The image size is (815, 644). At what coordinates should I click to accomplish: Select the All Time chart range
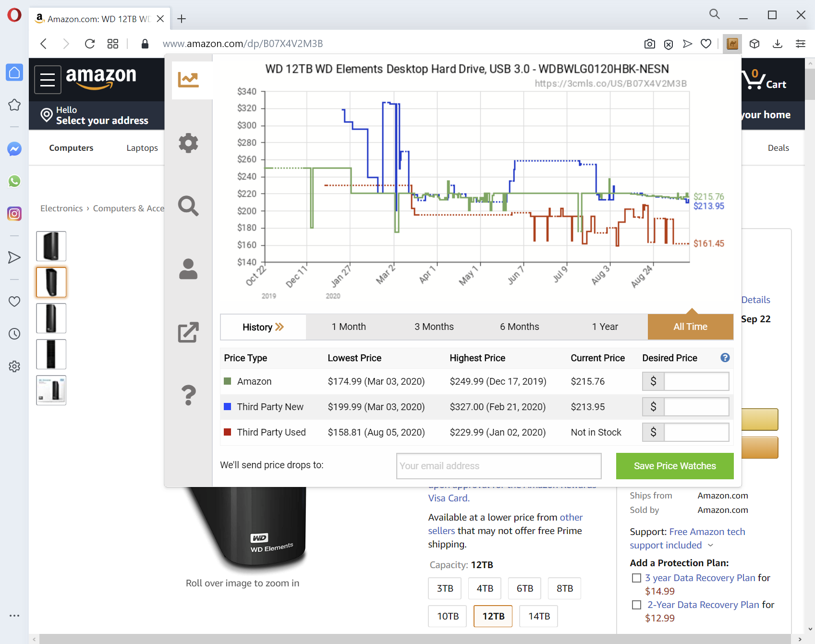pyautogui.click(x=691, y=327)
